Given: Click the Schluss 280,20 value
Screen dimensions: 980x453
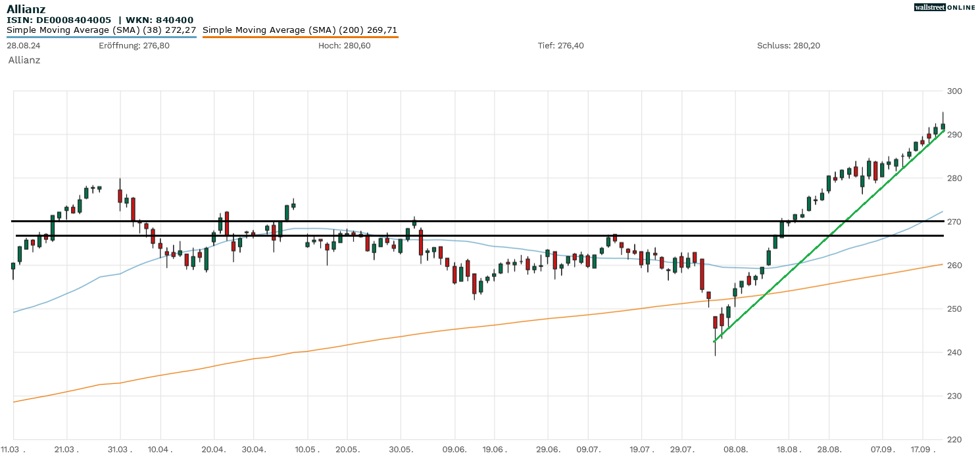Looking at the screenshot, I should (x=788, y=46).
